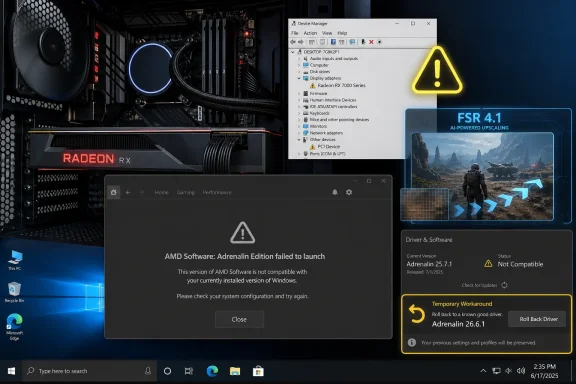Click the Roll Back Driver button
The height and width of the screenshot is (384, 576).
coord(538,319)
